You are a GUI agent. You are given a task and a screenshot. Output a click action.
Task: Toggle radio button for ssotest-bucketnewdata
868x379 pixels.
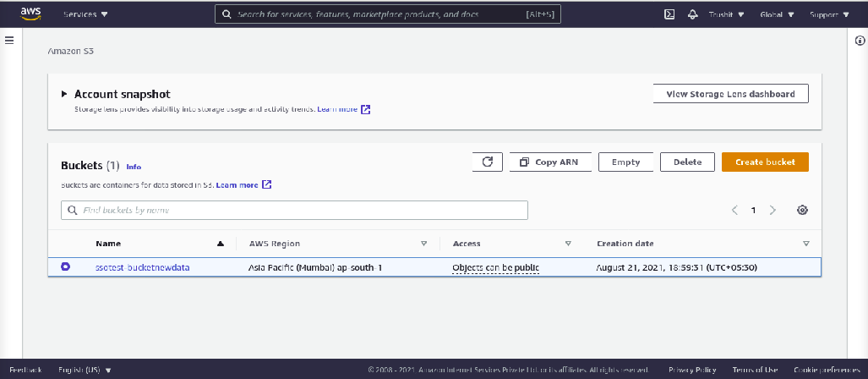pyautogui.click(x=65, y=267)
